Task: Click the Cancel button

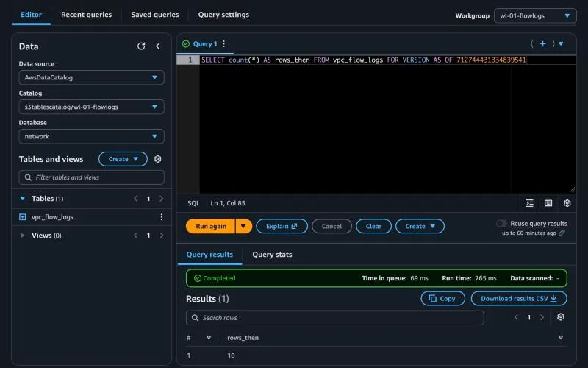Action: (331, 226)
